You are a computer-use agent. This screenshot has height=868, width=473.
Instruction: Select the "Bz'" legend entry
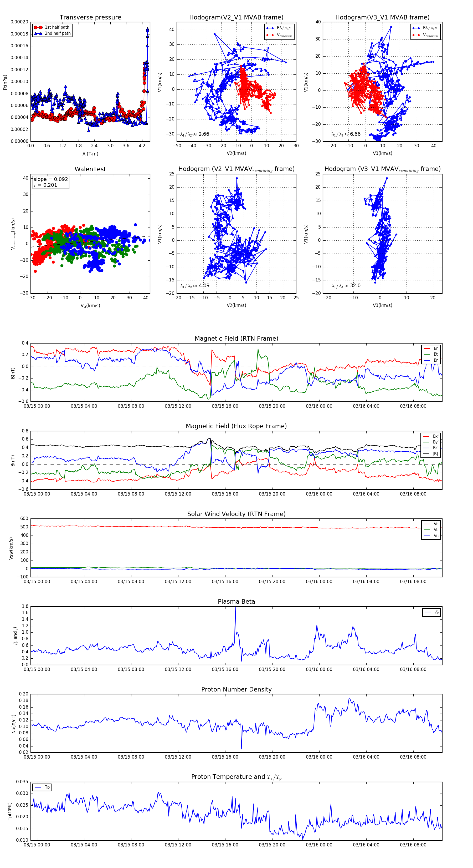[431, 448]
